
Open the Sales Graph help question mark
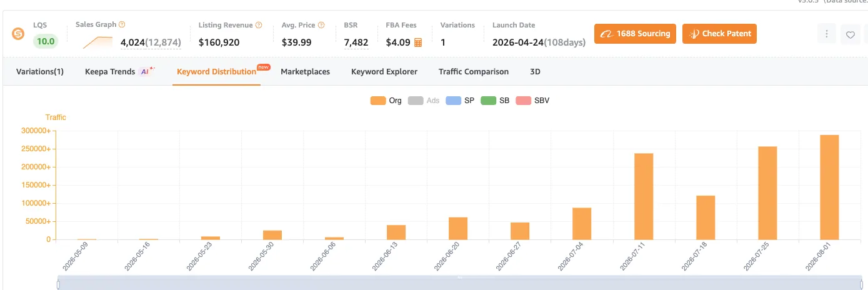point(122,24)
